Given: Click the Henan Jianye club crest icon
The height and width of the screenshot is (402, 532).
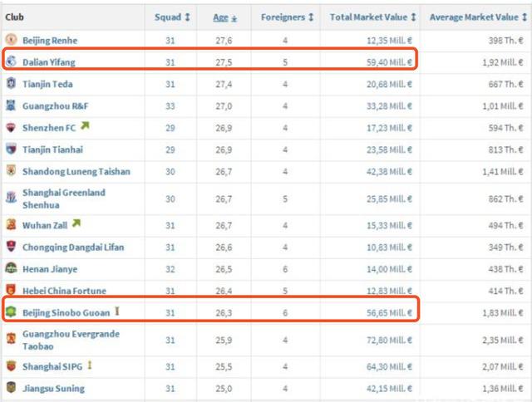Looking at the screenshot, I should coord(11,268).
